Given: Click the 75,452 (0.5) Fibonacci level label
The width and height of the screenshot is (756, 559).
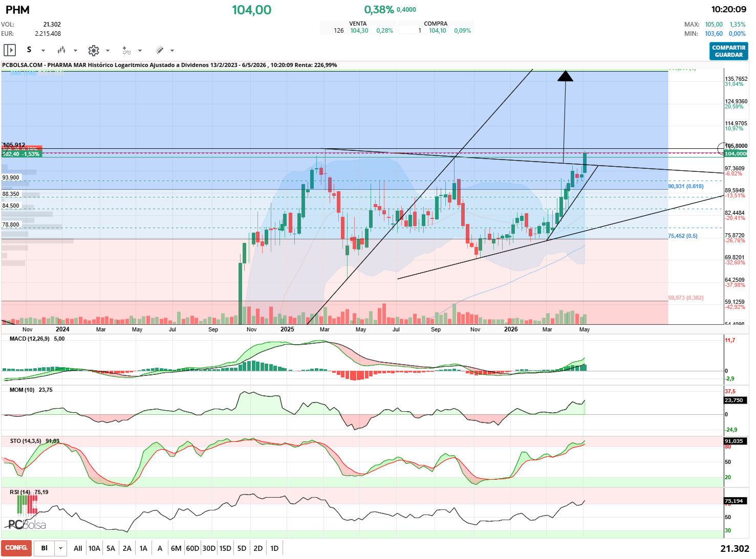Looking at the screenshot, I should 683,236.
